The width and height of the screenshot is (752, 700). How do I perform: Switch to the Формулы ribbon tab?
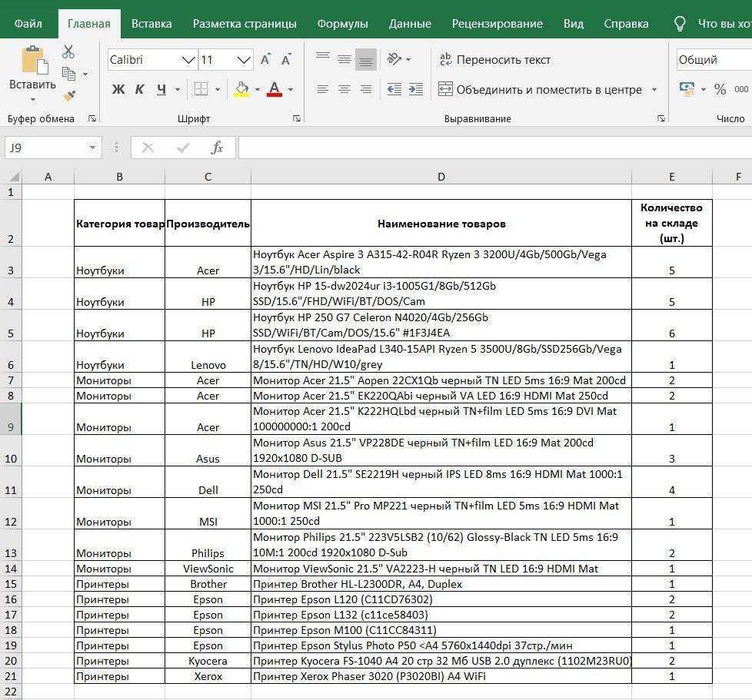pos(342,23)
